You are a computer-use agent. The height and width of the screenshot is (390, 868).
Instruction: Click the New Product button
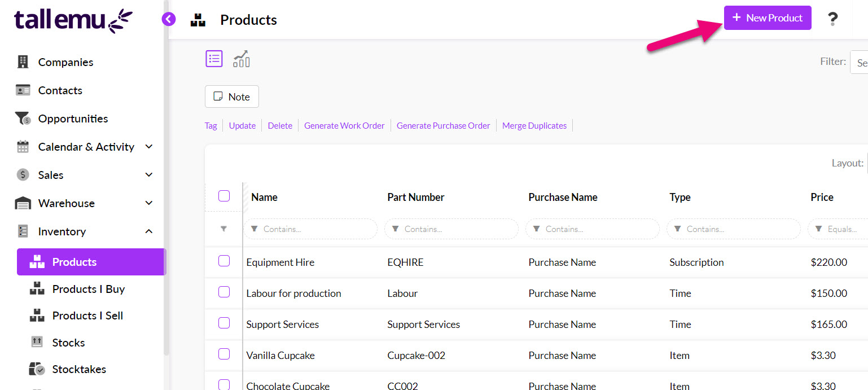pos(768,17)
